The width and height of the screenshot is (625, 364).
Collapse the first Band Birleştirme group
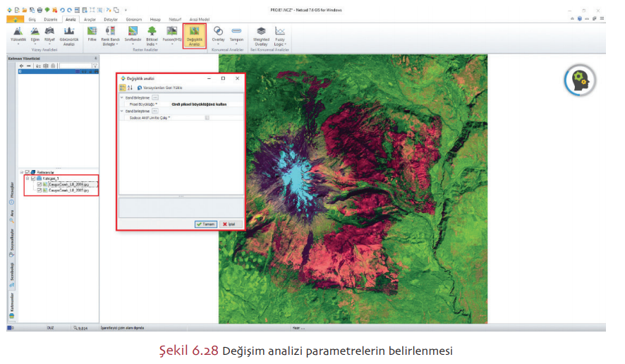[x=121, y=97]
